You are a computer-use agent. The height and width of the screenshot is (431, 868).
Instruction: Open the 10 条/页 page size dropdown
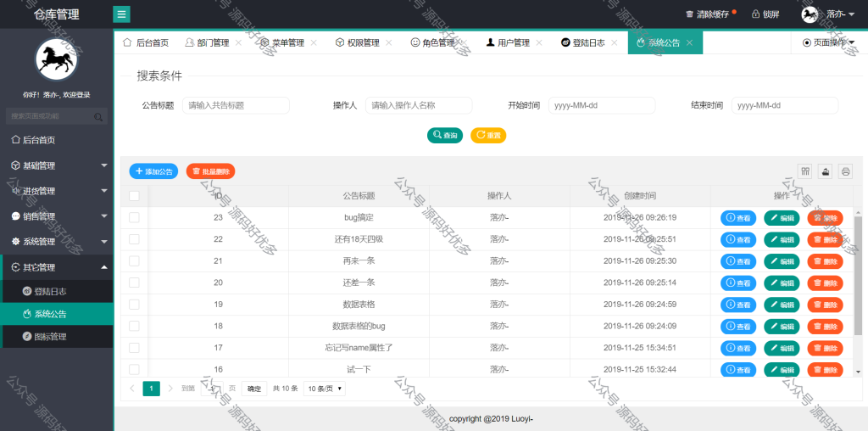tap(325, 389)
